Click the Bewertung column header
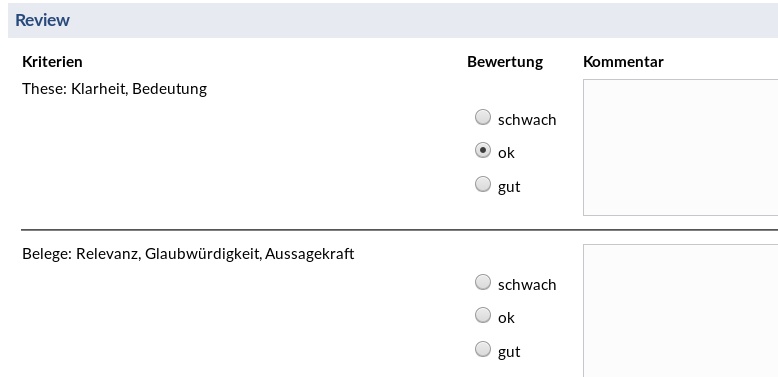The height and width of the screenshot is (377, 778). pos(505,62)
